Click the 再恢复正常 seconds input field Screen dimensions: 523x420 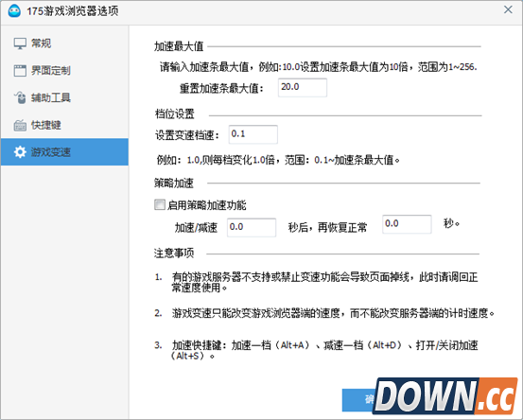pos(407,224)
